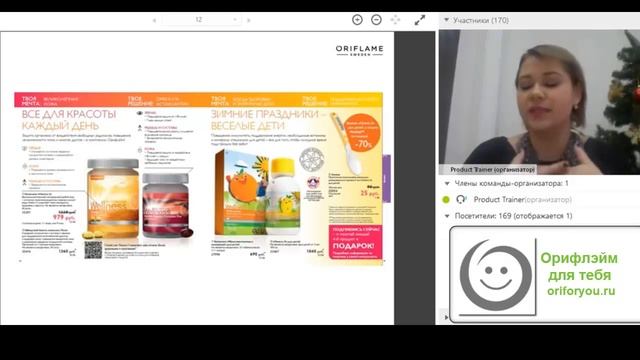Viewport: 640px width, 360px height.
Task: Click the smiley face logo
Action: point(496,276)
